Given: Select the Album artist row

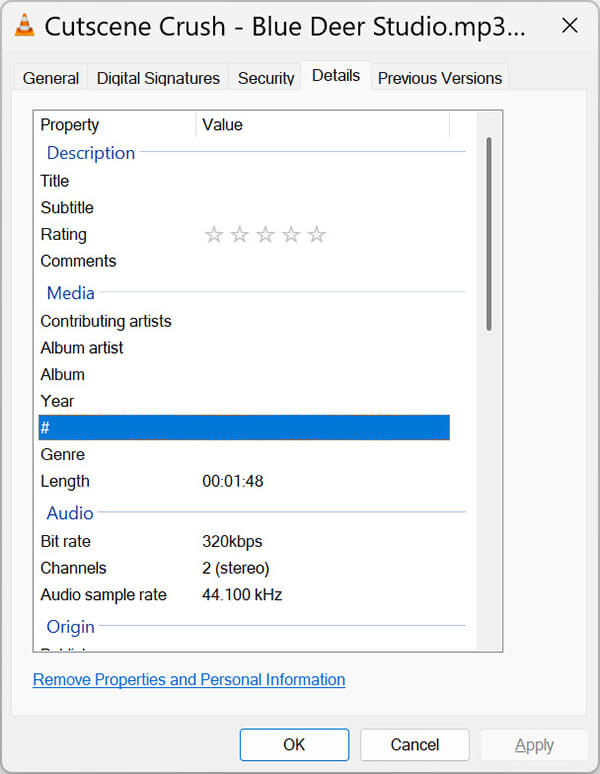Looking at the screenshot, I should point(244,348).
